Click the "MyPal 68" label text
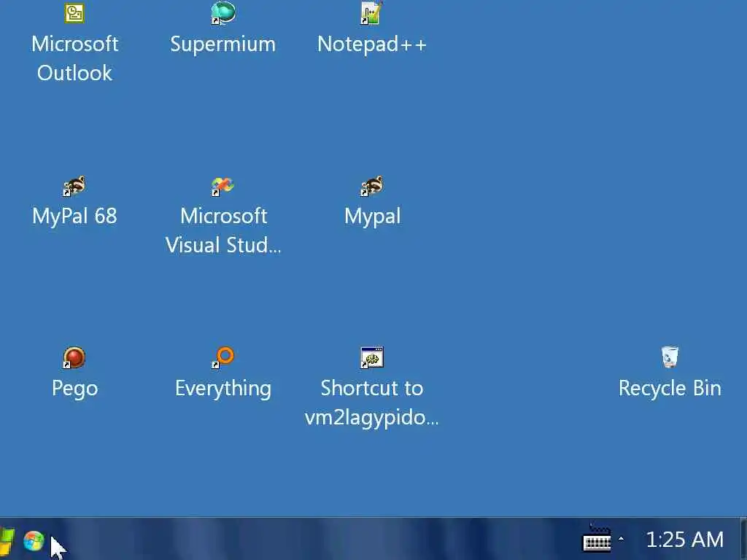The image size is (747, 560). [x=74, y=216]
